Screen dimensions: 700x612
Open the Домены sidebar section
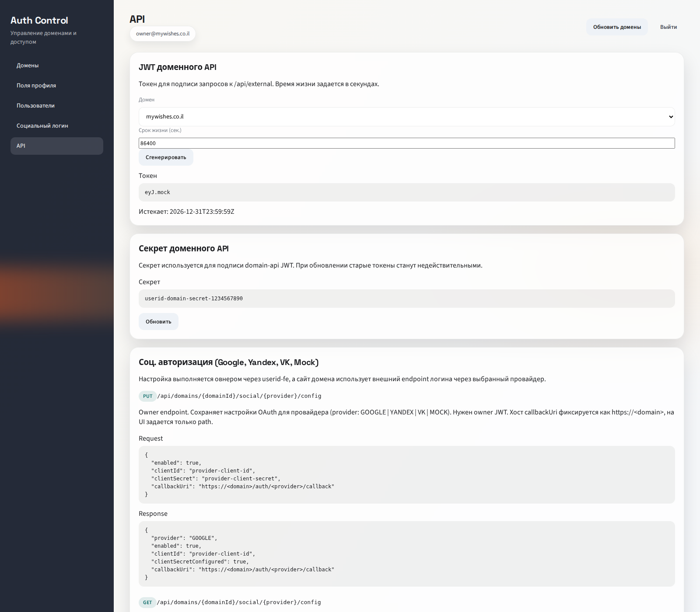28,66
